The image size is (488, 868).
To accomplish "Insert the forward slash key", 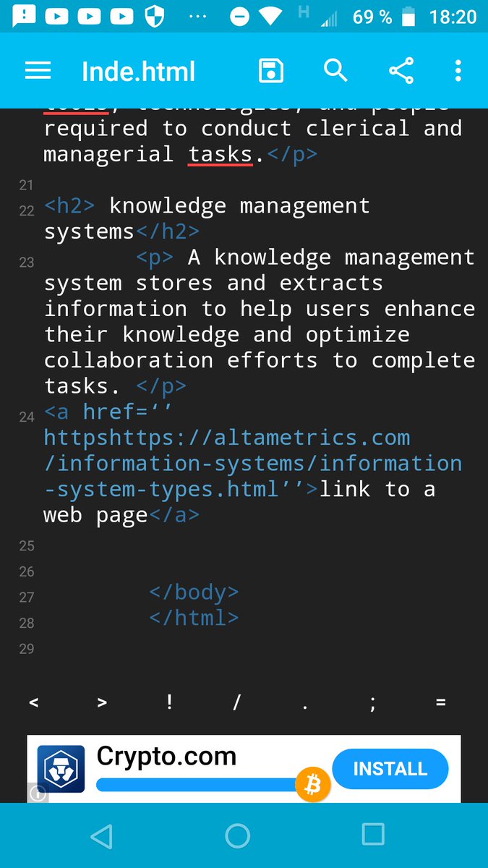I will click(236, 702).
